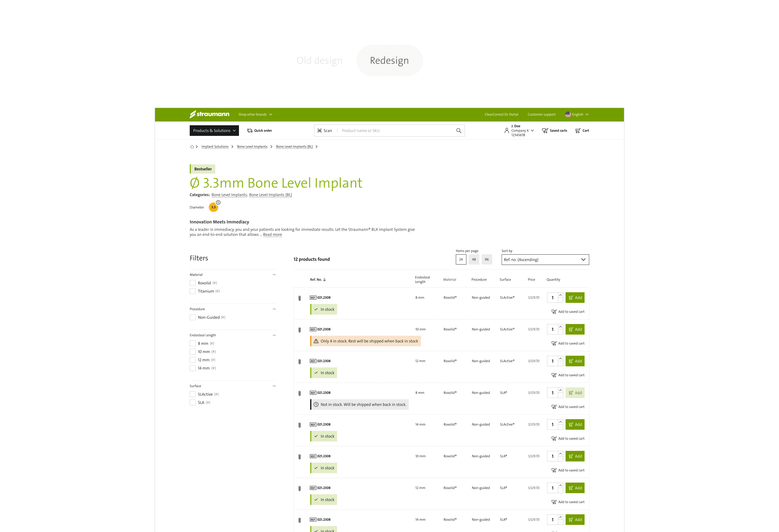This screenshot has width=779, height=532.
Task: Add to saved cart for 10 mm SLA row
Action: click(x=568, y=470)
